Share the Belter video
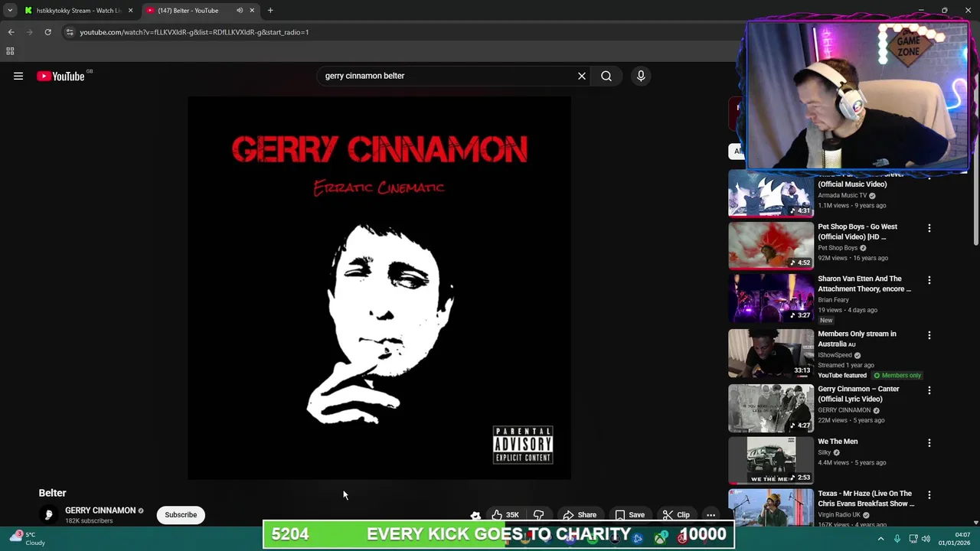980x551 pixels. [x=580, y=515]
